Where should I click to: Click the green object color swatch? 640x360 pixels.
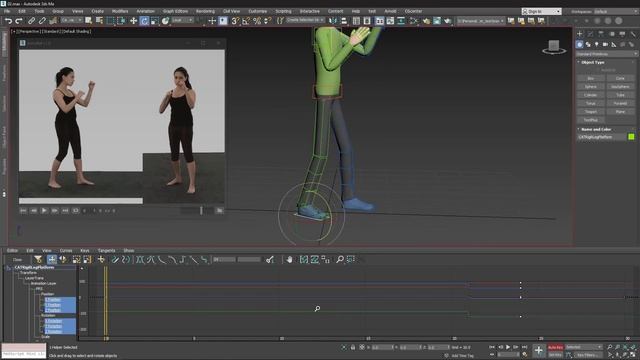[631, 137]
